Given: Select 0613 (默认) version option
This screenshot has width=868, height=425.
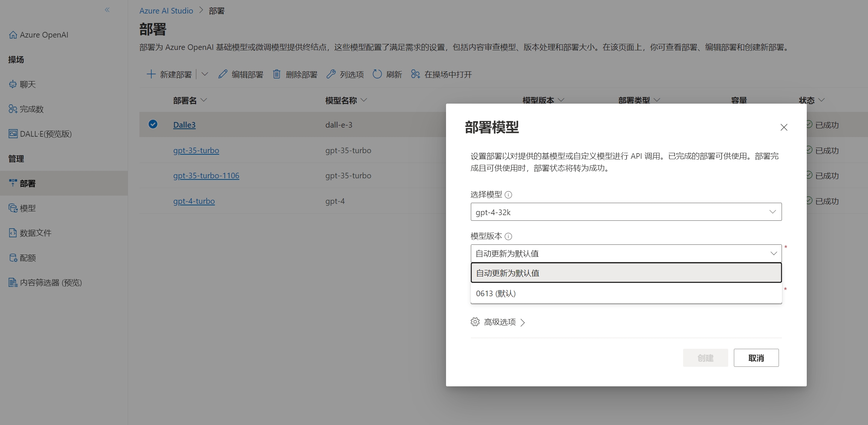Looking at the screenshot, I should tap(496, 294).
